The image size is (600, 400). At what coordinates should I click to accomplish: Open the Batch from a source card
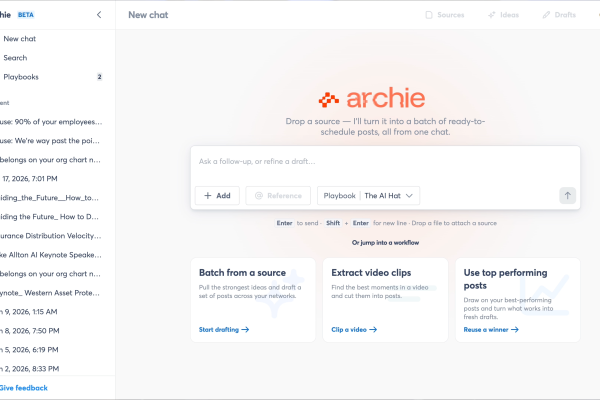tap(253, 300)
